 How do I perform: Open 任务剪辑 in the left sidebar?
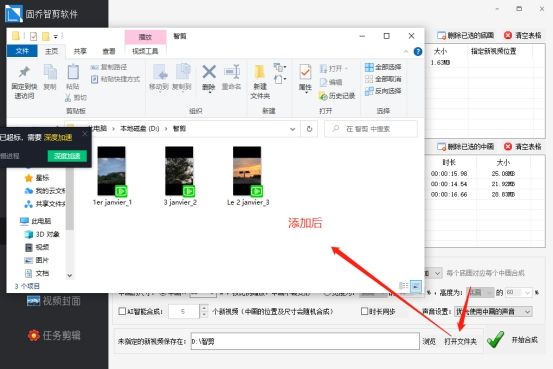click(54, 335)
